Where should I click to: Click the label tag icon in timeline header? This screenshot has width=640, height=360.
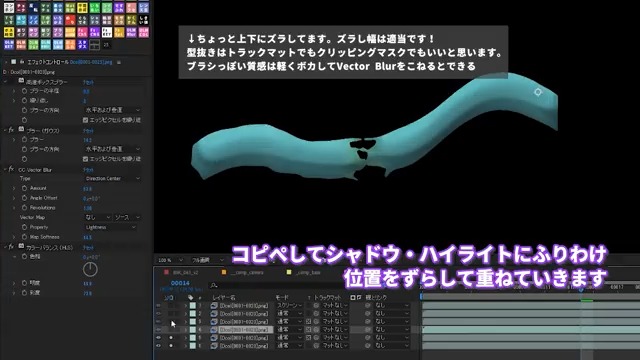point(191,298)
